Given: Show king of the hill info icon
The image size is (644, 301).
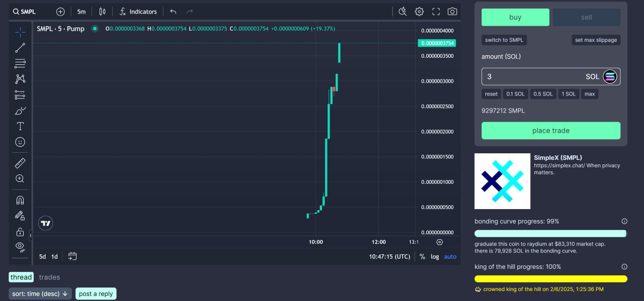Looking at the screenshot, I should 624,266.
